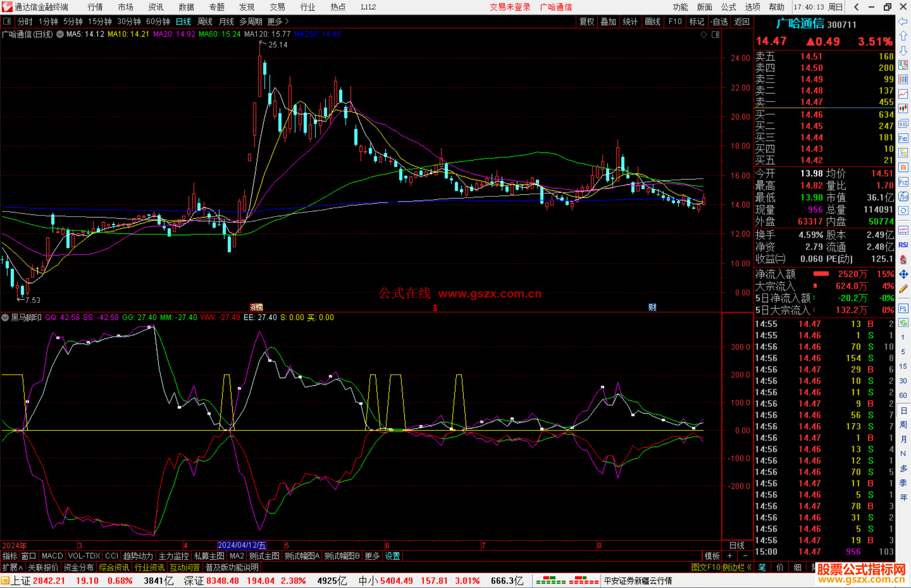The image size is (911, 588).
Task: Click the F10 icon in right sidebar
Action: tap(903, 138)
